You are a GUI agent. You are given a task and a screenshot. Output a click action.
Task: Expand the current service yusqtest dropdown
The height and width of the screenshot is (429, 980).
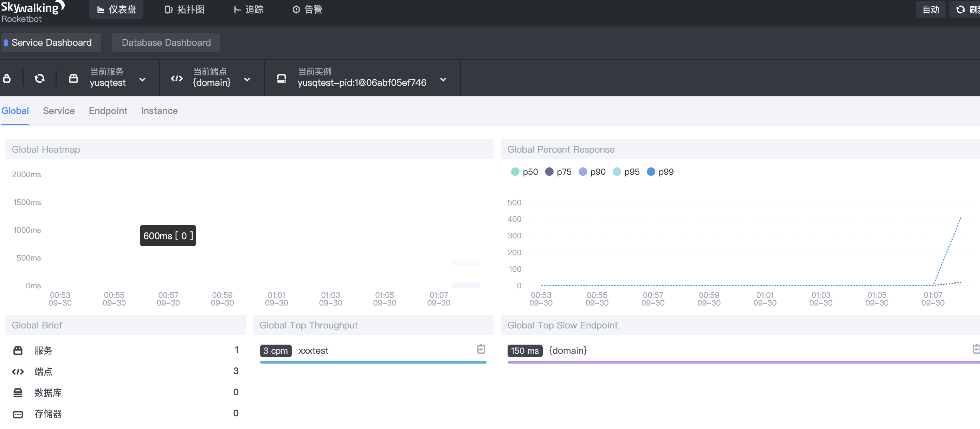142,79
